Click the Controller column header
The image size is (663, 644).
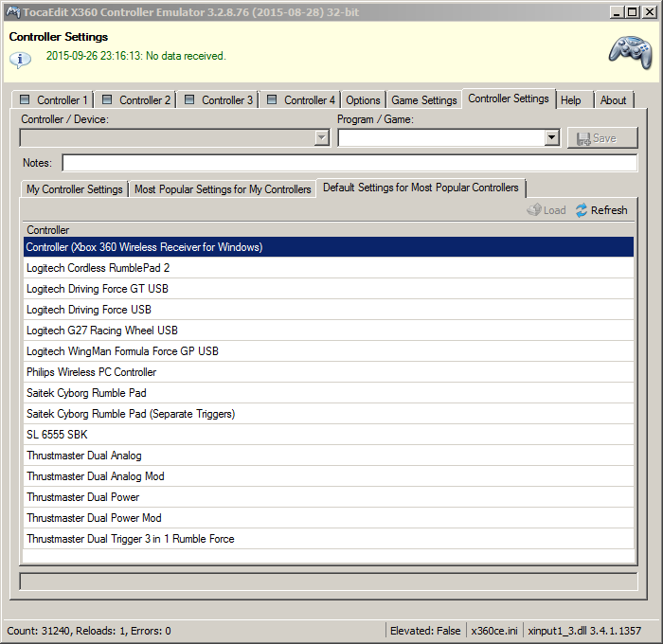click(328, 229)
